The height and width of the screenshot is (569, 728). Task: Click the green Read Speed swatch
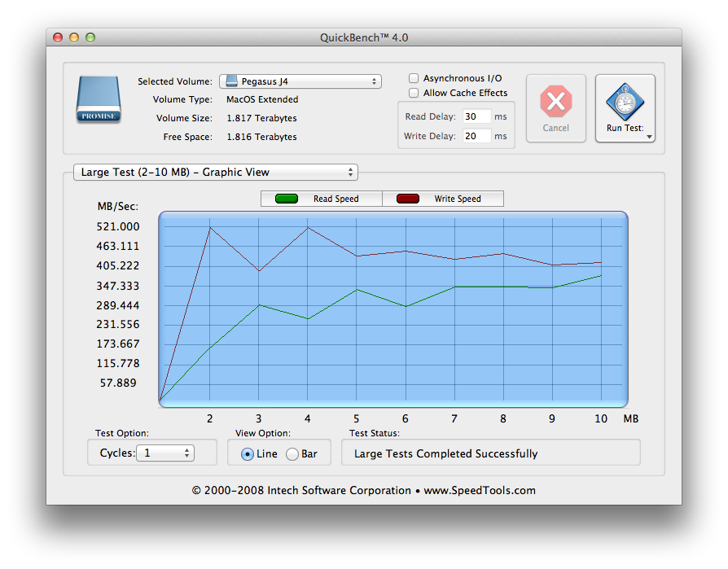click(x=287, y=199)
